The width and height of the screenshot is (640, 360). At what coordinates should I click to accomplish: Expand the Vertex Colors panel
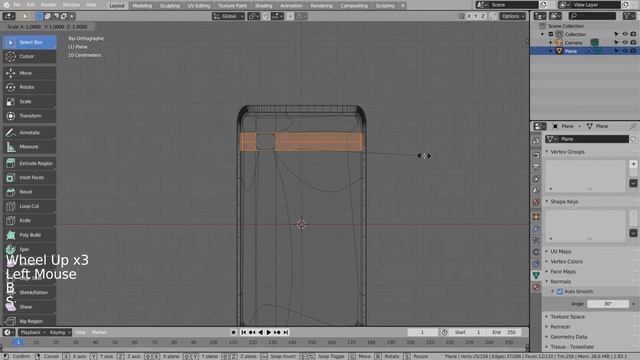(x=567, y=262)
